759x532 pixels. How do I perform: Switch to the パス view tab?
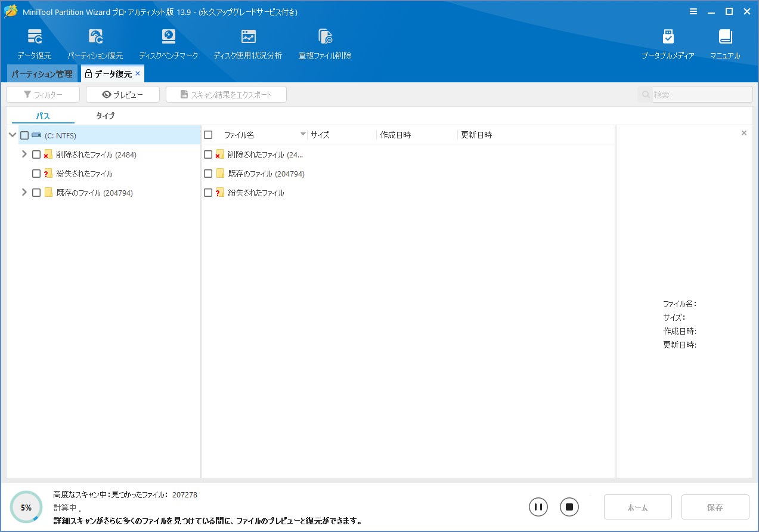point(43,116)
